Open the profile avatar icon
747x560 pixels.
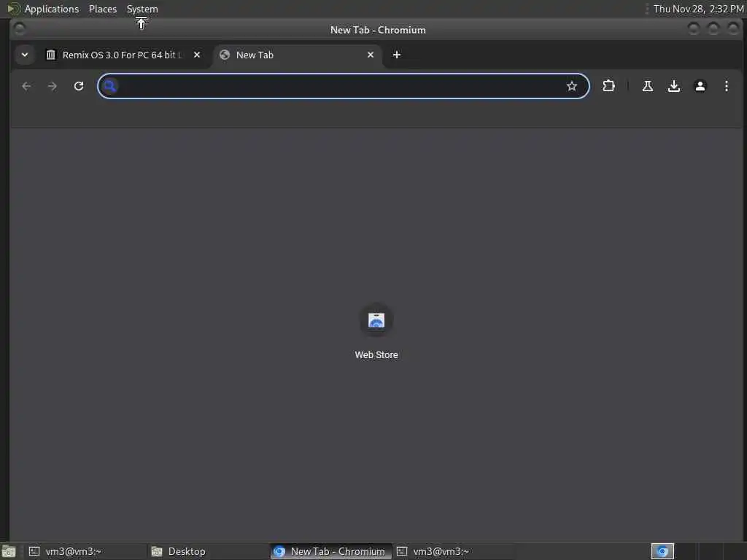[x=700, y=86]
